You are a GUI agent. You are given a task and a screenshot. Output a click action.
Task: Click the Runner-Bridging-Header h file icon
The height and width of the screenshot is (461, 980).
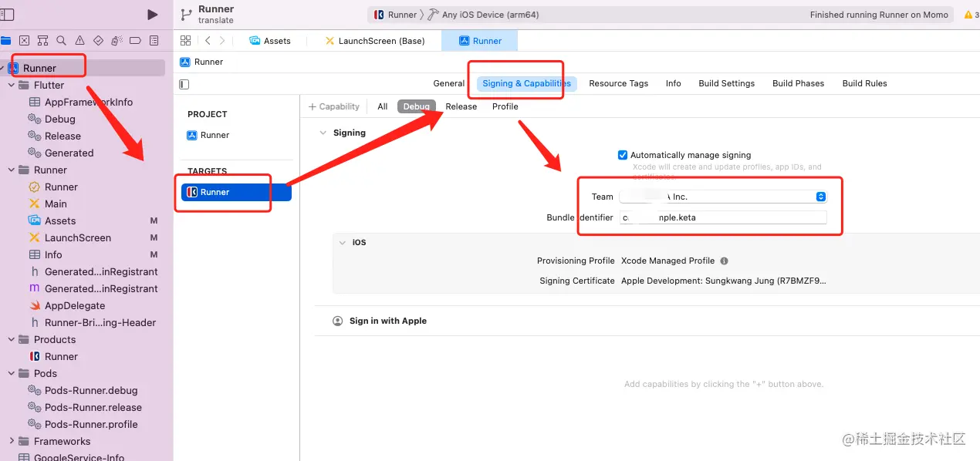tap(34, 322)
